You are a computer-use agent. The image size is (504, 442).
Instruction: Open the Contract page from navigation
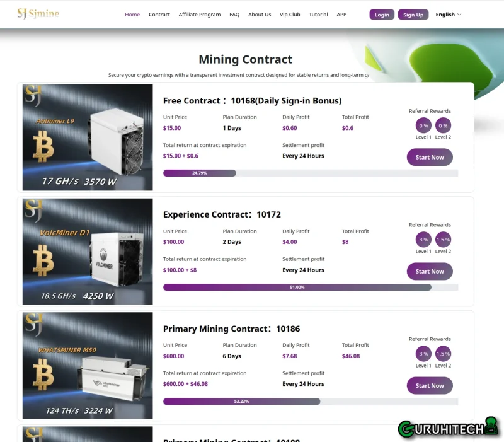[x=159, y=15]
